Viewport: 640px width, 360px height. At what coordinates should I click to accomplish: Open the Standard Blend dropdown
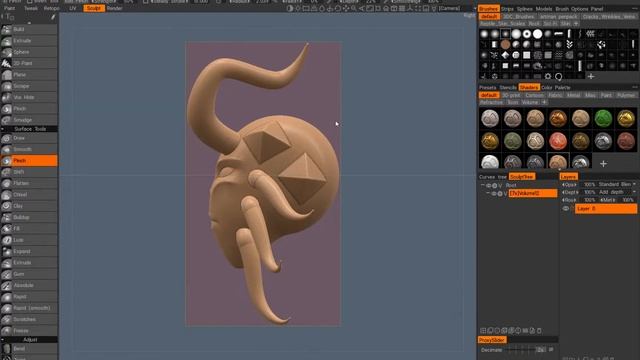coord(617,184)
